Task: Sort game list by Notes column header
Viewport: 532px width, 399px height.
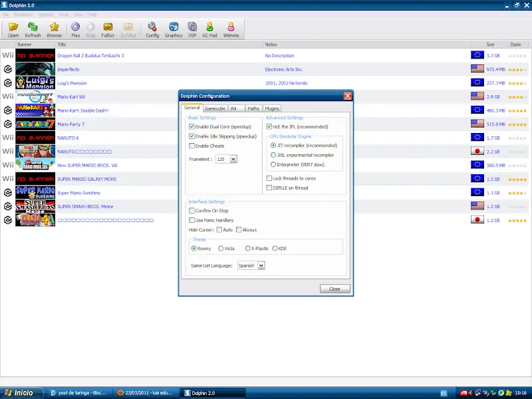Action: (367, 45)
